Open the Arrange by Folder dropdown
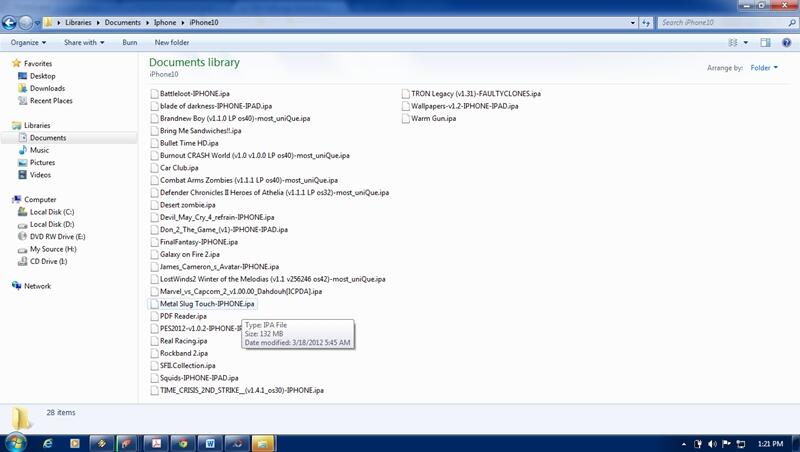 (x=764, y=67)
